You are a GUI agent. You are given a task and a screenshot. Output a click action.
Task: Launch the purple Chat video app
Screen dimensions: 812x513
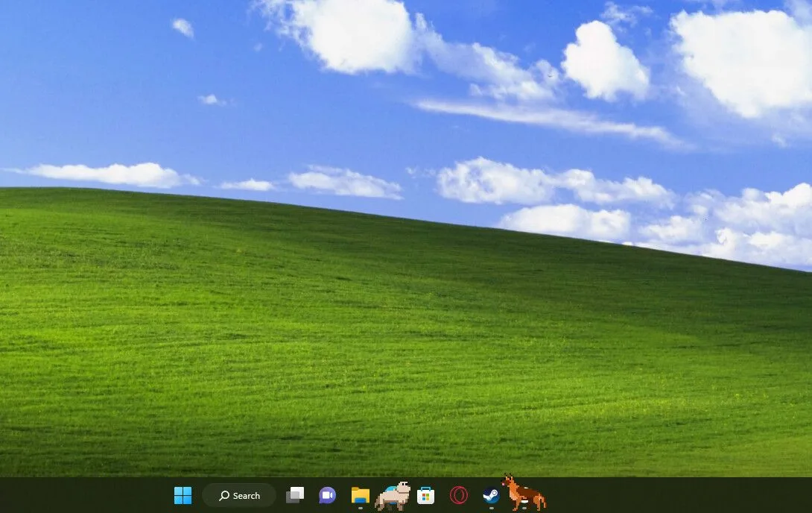327,495
